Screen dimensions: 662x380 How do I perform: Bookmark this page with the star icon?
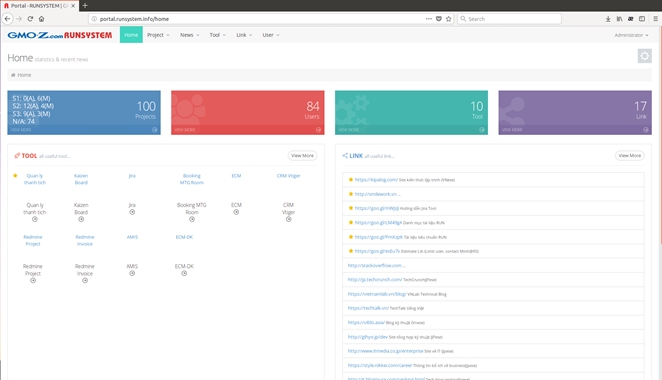(448, 19)
